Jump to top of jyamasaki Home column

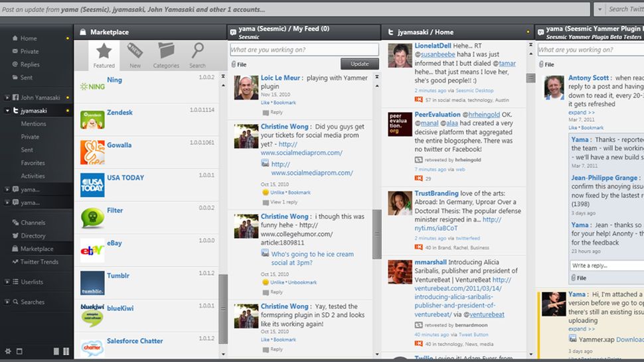[x=530, y=44]
